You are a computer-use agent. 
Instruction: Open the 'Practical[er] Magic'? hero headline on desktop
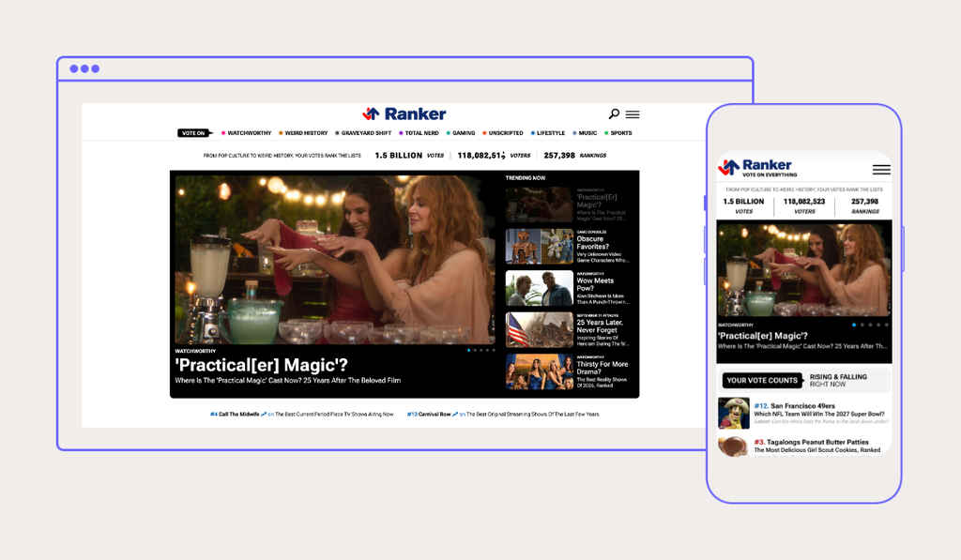pyautogui.click(x=261, y=365)
